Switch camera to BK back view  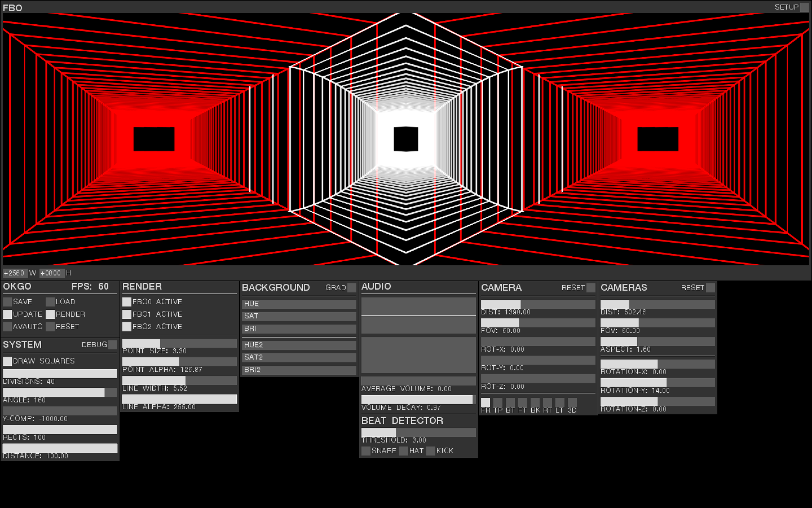click(535, 402)
